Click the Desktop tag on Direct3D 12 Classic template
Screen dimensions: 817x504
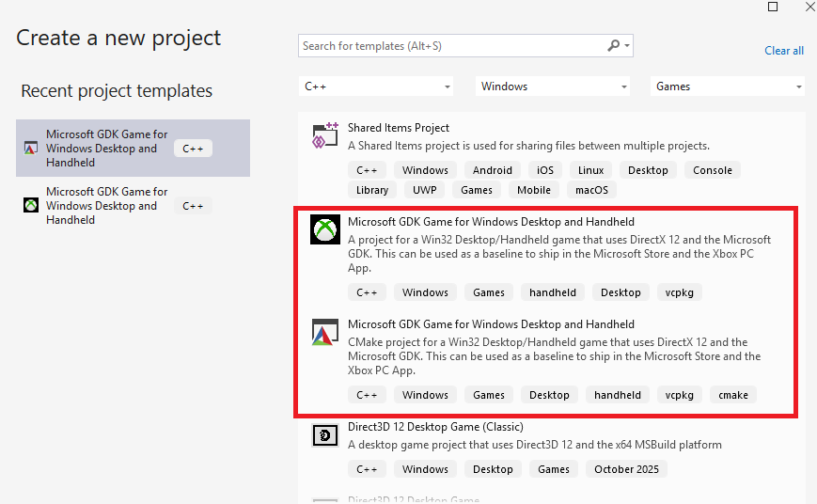(x=493, y=469)
